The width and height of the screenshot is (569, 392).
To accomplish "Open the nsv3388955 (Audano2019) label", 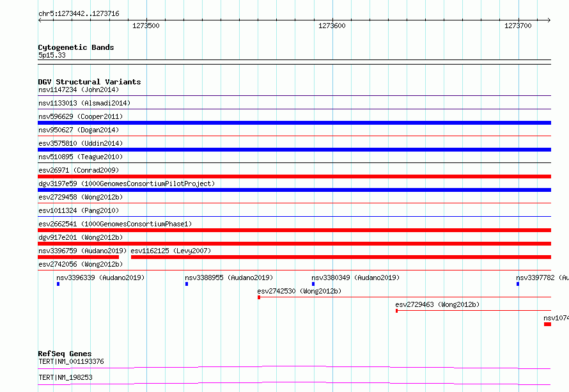I will click(229, 278).
